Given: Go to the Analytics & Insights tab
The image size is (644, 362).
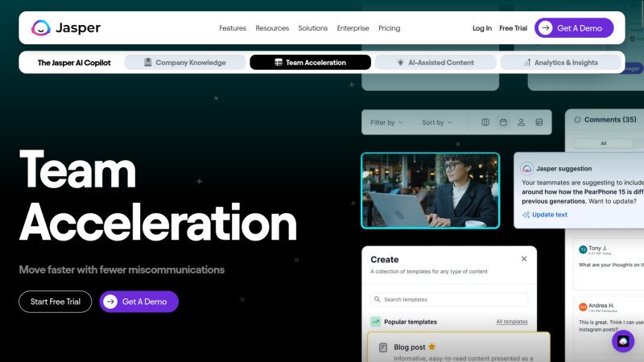Looking at the screenshot, I should coord(560,63).
